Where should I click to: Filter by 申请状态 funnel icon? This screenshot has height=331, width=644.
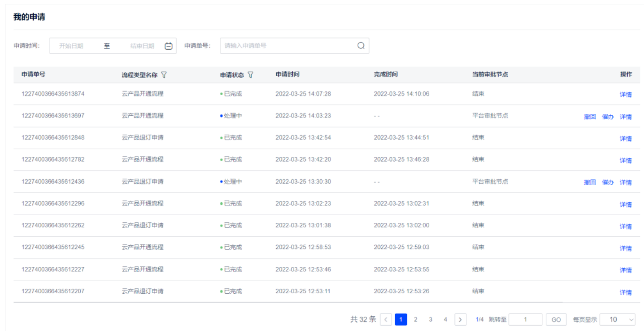click(x=250, y=75)
